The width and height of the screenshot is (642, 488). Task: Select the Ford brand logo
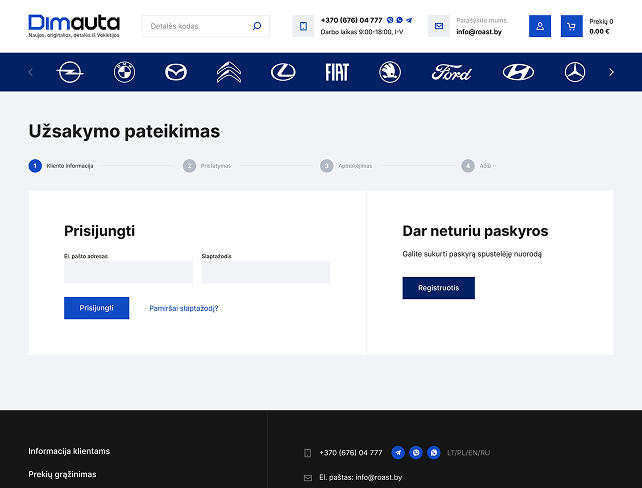pyautogui.click(x=452, y=72)
